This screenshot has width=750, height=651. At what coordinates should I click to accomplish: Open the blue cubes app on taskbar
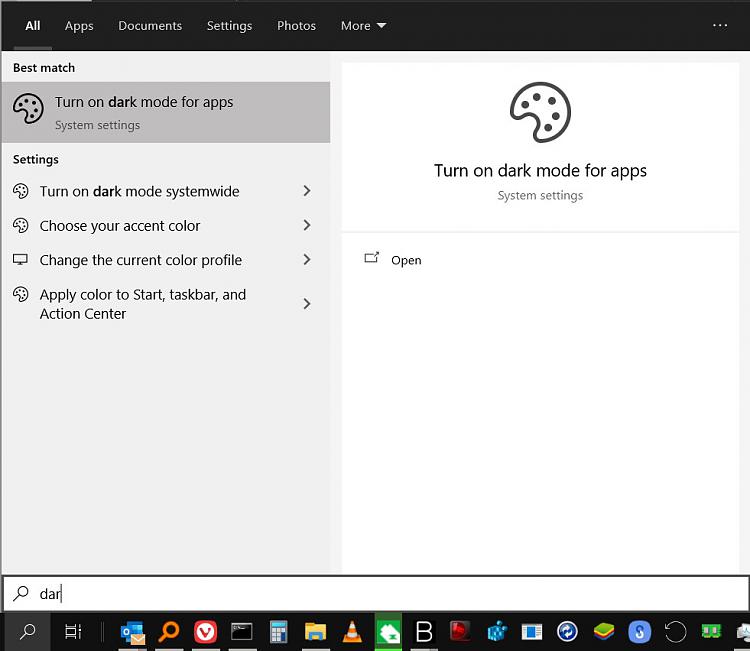[x=496, y=631]
